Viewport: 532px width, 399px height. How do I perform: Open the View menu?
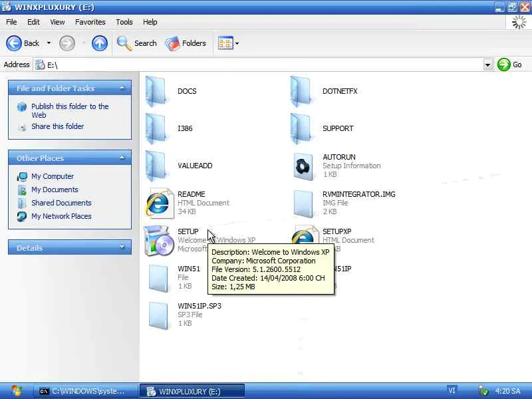57,22
